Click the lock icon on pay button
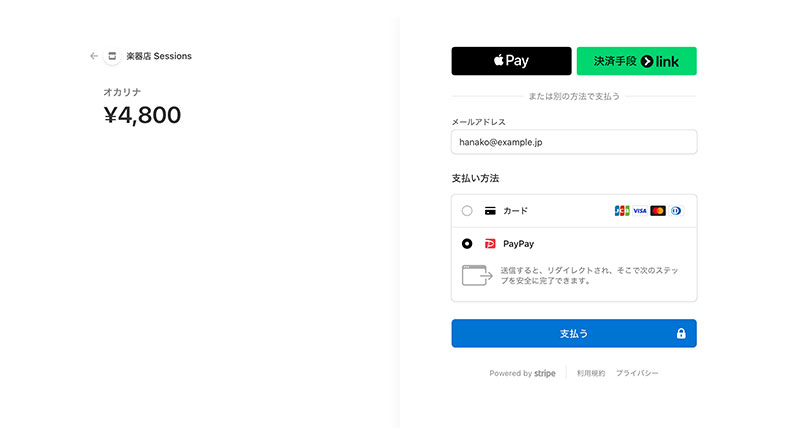The width and height of the screenshot is (800, 428). 681,334
